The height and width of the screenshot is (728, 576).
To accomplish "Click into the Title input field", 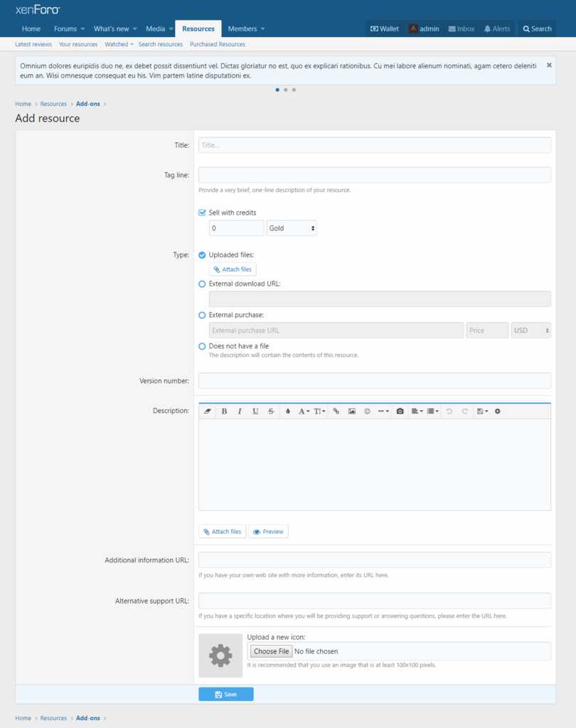I will point(374,145).
